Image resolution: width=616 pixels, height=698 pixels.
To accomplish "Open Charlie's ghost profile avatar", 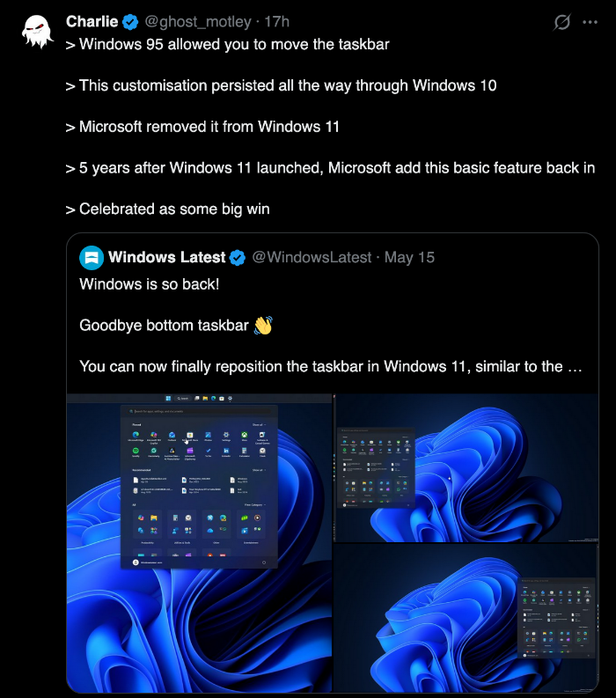I will point(37,32).
